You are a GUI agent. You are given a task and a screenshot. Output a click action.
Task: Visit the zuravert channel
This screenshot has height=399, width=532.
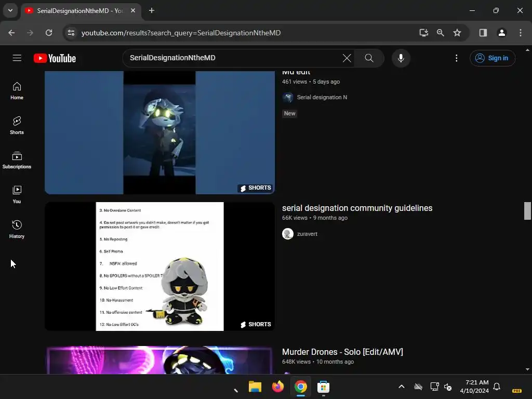tap(307, 234)
